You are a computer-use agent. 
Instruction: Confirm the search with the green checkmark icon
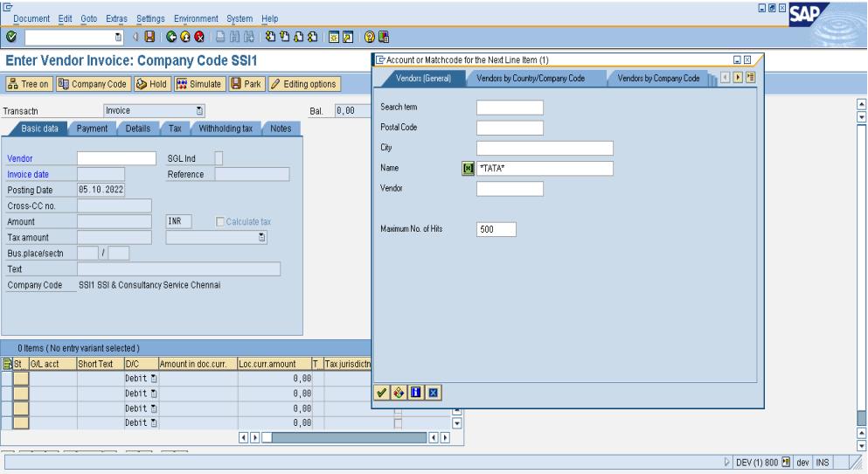point(381,393)
